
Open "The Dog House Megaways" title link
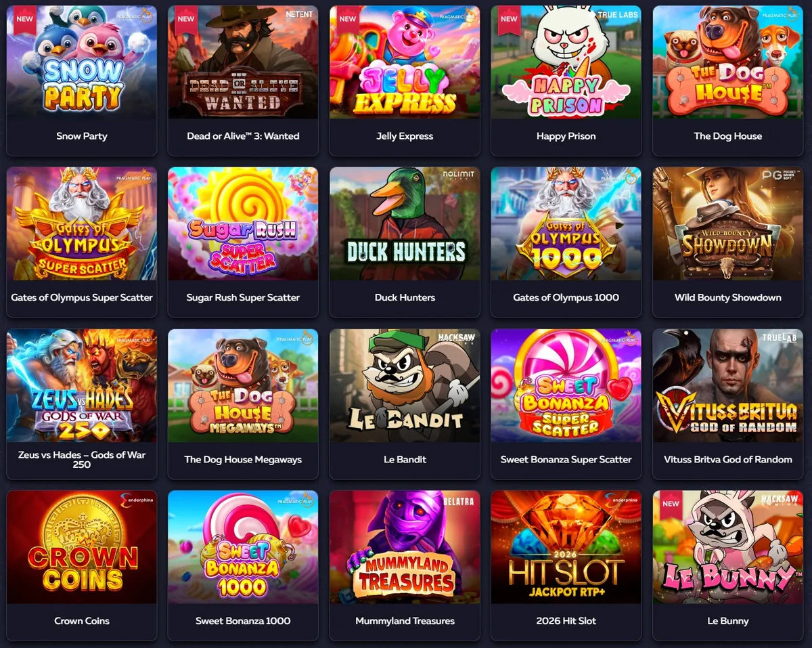tap(243, 459)
